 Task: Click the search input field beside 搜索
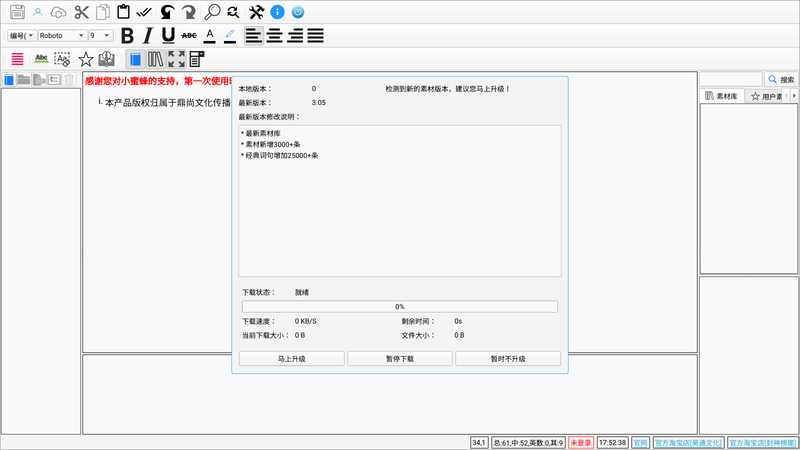point(730,78)
